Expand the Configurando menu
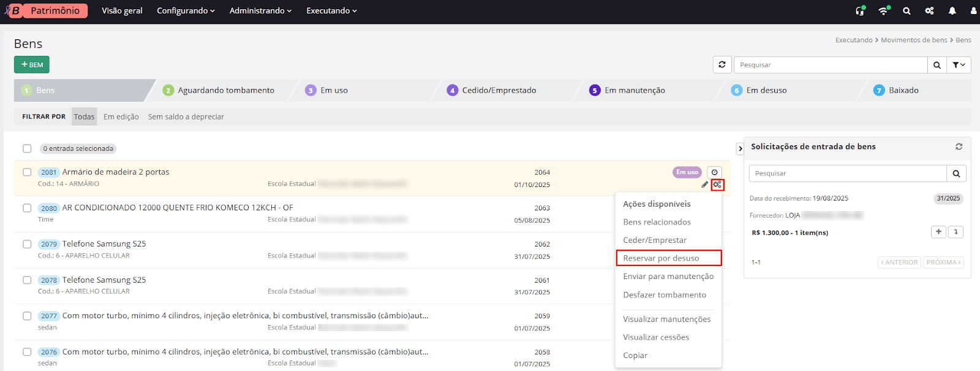The height and width of the screenshot is (371, 980). tap(186, 10)
